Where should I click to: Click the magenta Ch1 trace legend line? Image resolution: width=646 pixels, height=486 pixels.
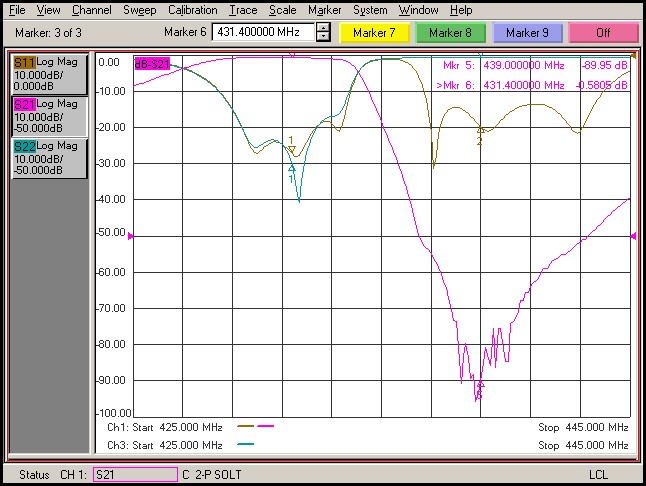click(x=266, y=426)
